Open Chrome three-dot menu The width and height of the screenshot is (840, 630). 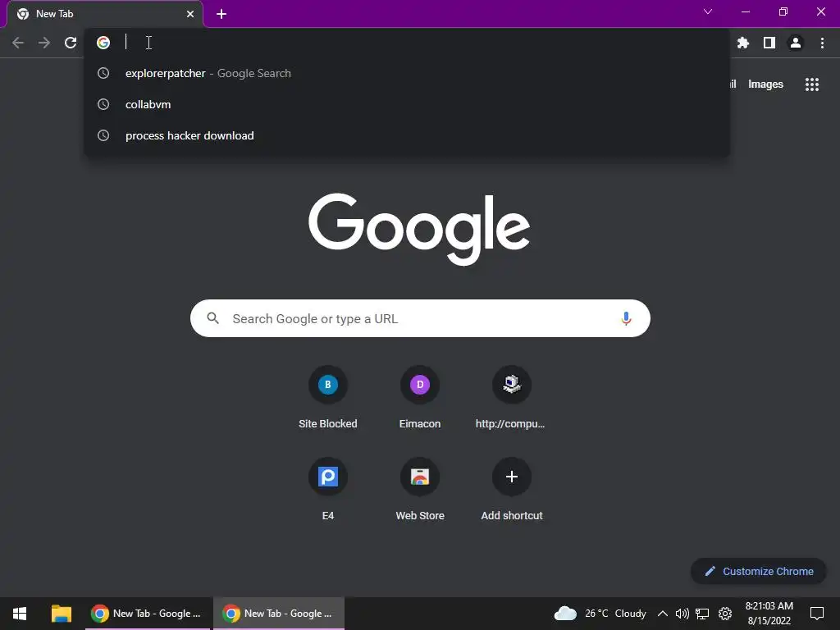(x=822, y=43)
